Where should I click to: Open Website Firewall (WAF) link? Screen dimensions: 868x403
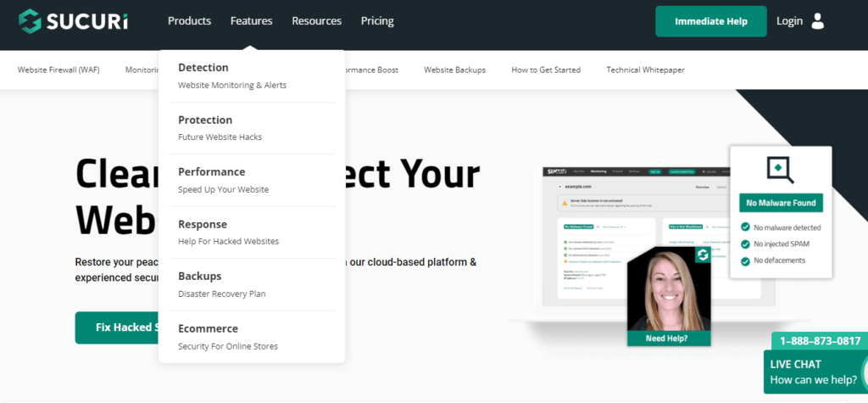58,70
